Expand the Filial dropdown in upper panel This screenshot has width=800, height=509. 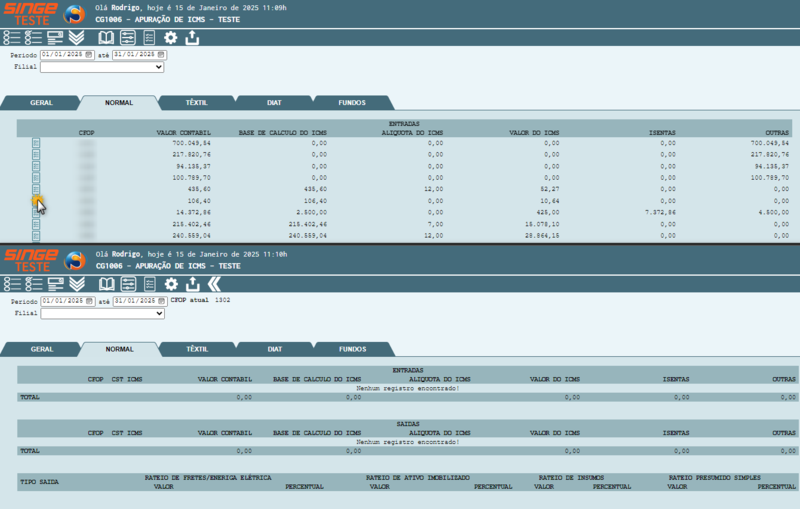coord(103,67)
